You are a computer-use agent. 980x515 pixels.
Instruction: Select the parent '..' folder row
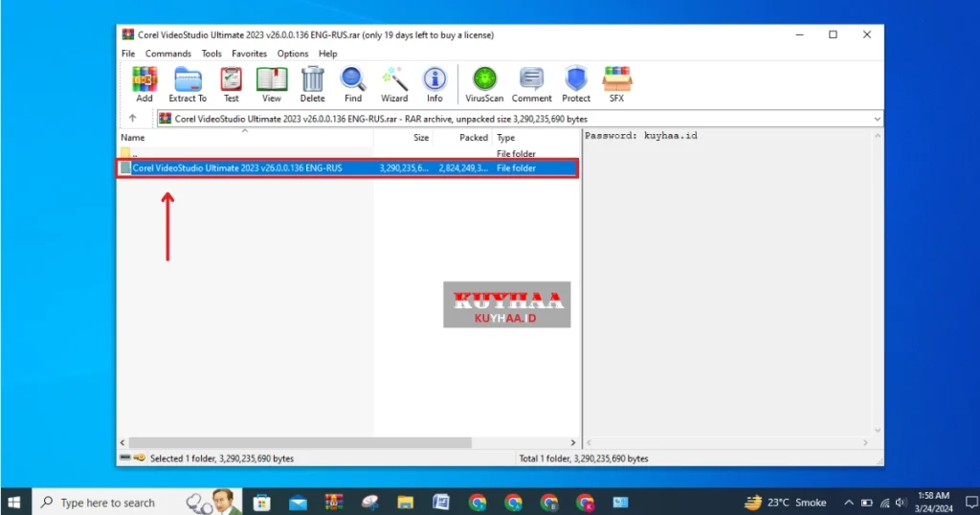coord(348,153)
